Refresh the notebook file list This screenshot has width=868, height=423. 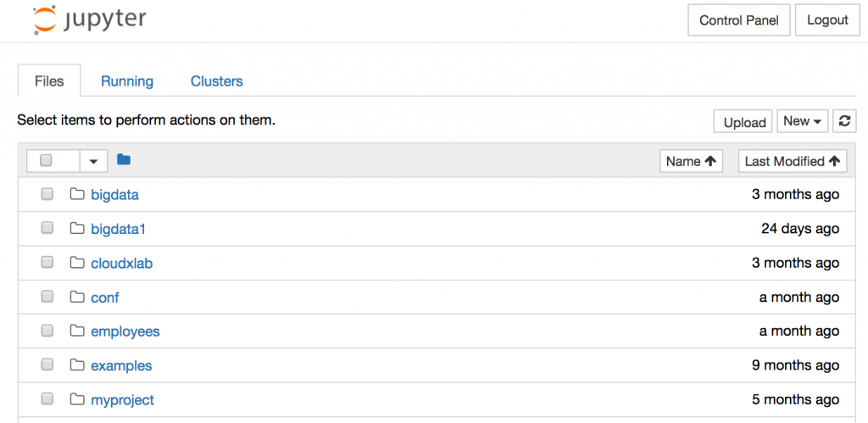pyautogui.click(x=844, y=121)
